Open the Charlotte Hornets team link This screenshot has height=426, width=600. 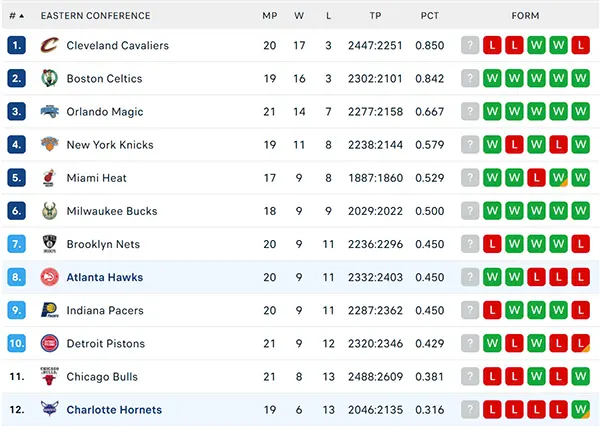[x=114, y=410]
